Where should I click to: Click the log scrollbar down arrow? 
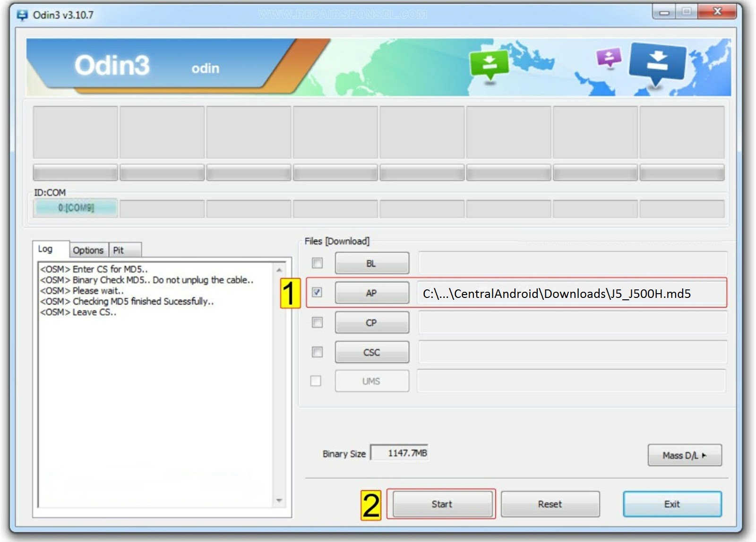pyautogui.click(x=279, y=500)
